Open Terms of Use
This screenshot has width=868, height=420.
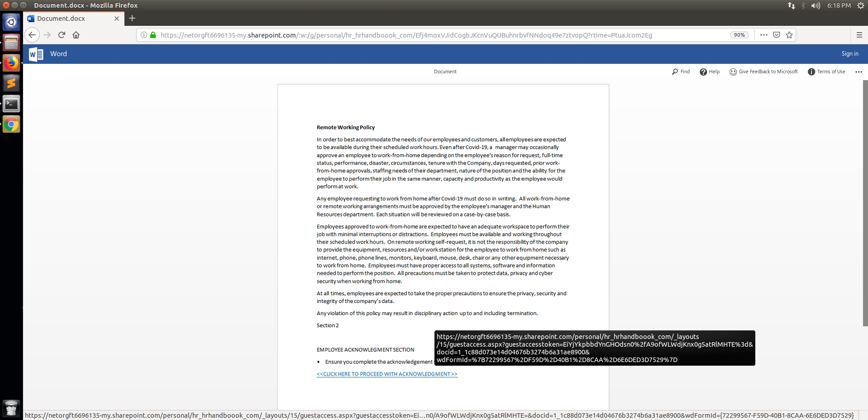[826, 72]
